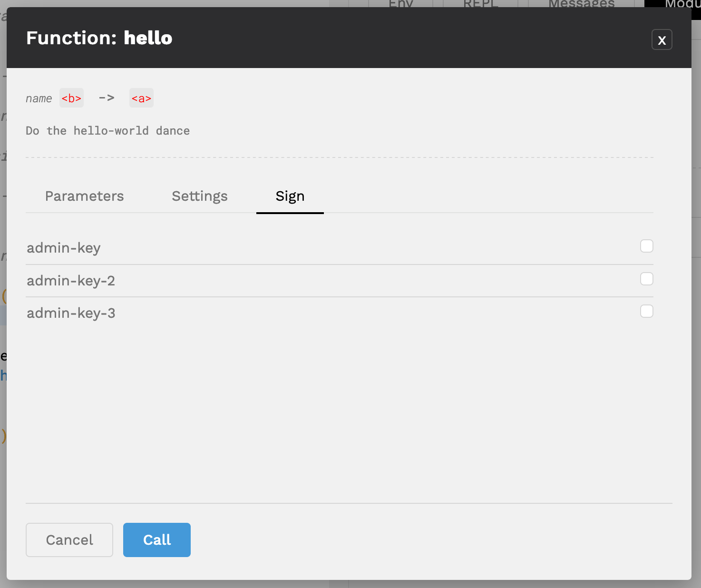
Task: Click the red <a> return type tag
Action: pos(141,98)
